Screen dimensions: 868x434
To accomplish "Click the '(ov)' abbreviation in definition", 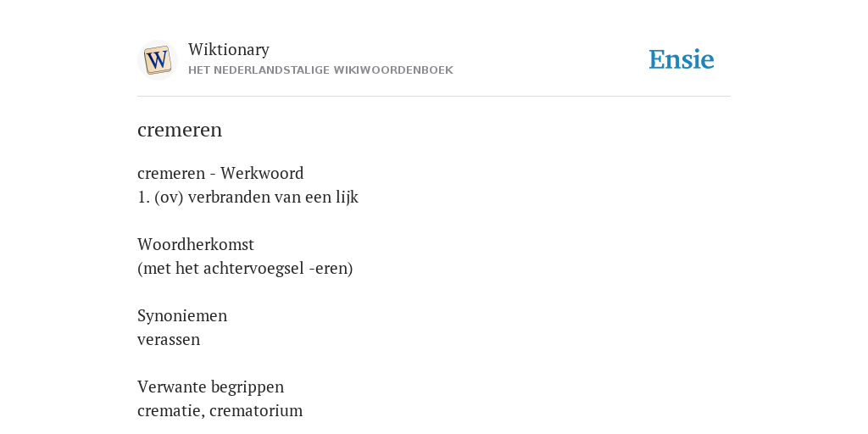I will (169, 198).
